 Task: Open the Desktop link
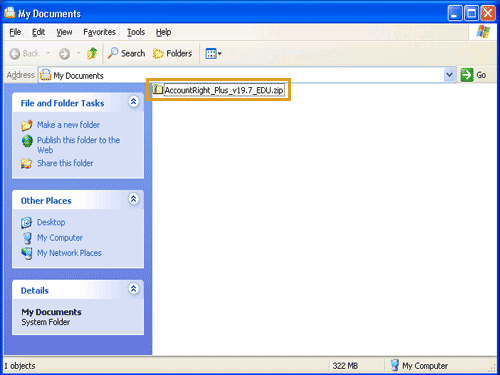(51, 222)
